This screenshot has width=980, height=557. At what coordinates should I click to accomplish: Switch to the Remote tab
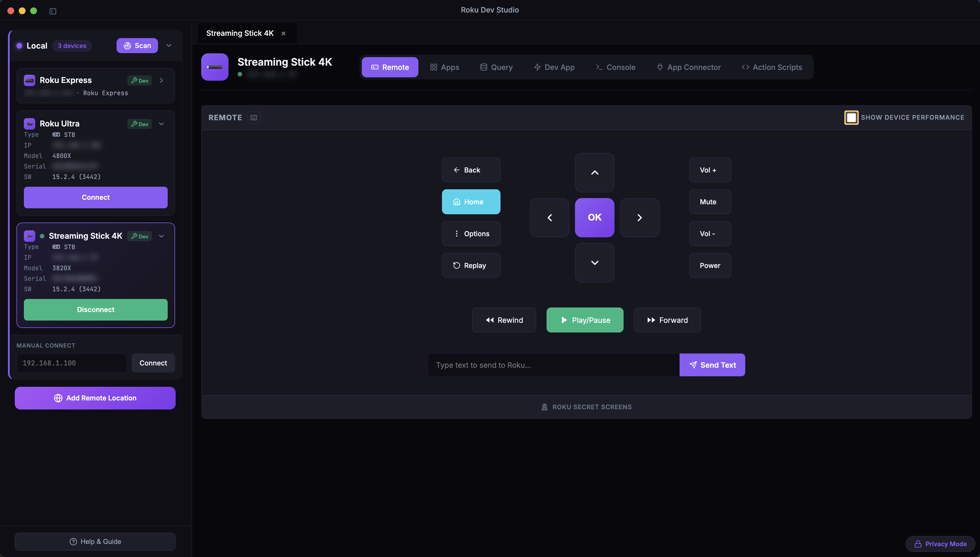coord(390,67)
